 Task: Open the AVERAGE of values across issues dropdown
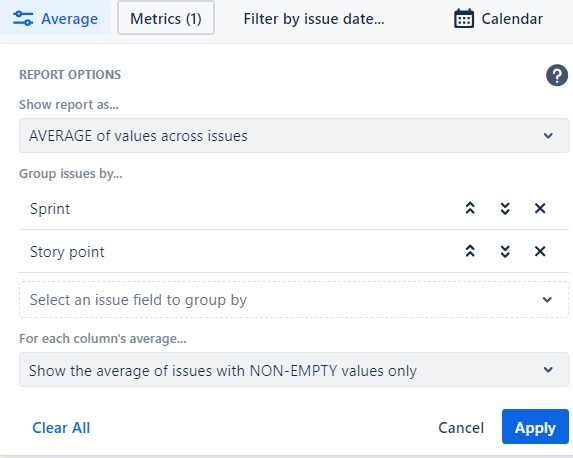[x=293, y=136]
